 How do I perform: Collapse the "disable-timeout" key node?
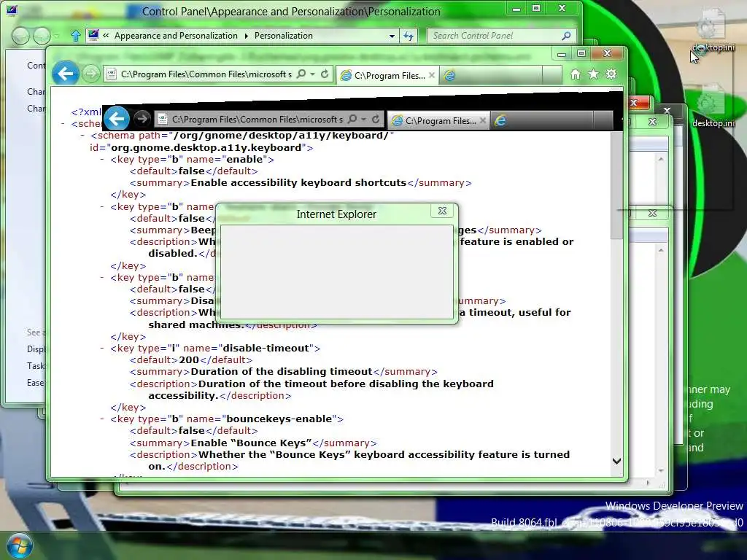(x=102, y=348)
